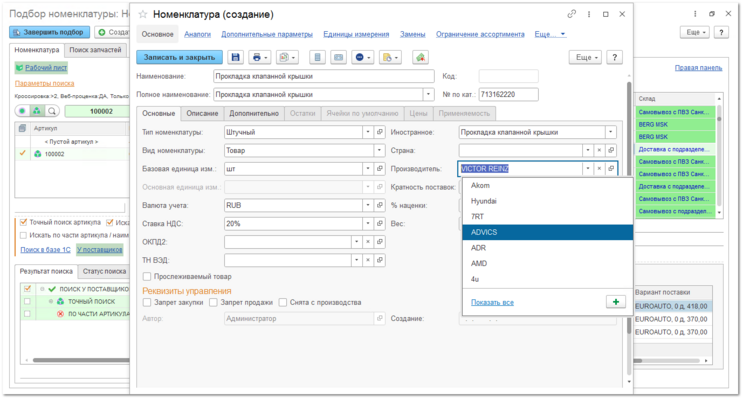743x399 pixels.
Task: Click the green recycle icon toggle in Подбор window
Action: [x=37, y=111]
